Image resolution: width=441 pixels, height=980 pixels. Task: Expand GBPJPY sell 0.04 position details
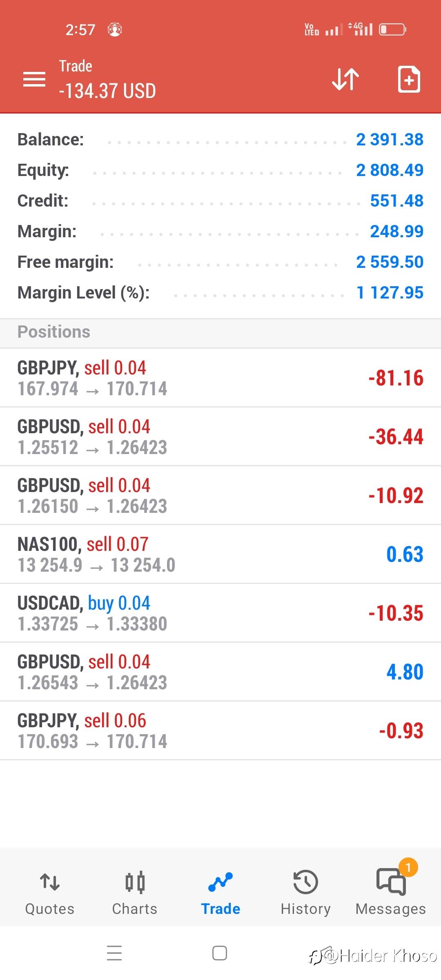tap(220, 378)
